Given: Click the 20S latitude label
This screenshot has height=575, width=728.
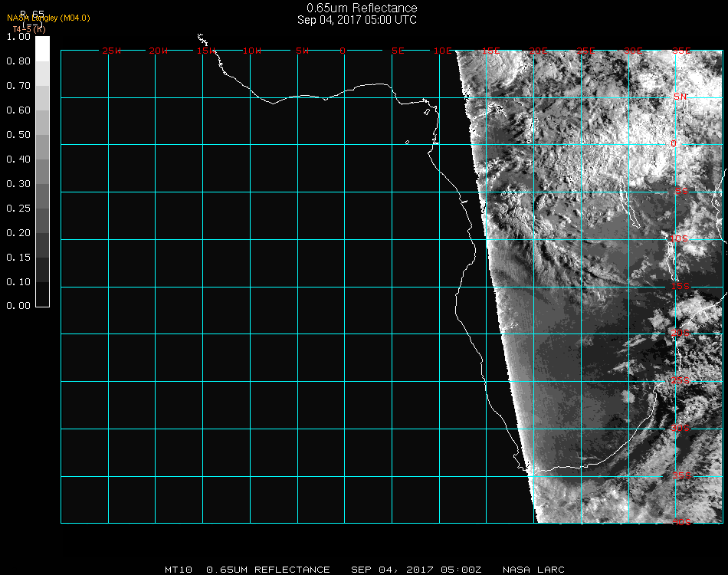Looking at the screenshot, I should pyautogui.click(x=680, y=333).
